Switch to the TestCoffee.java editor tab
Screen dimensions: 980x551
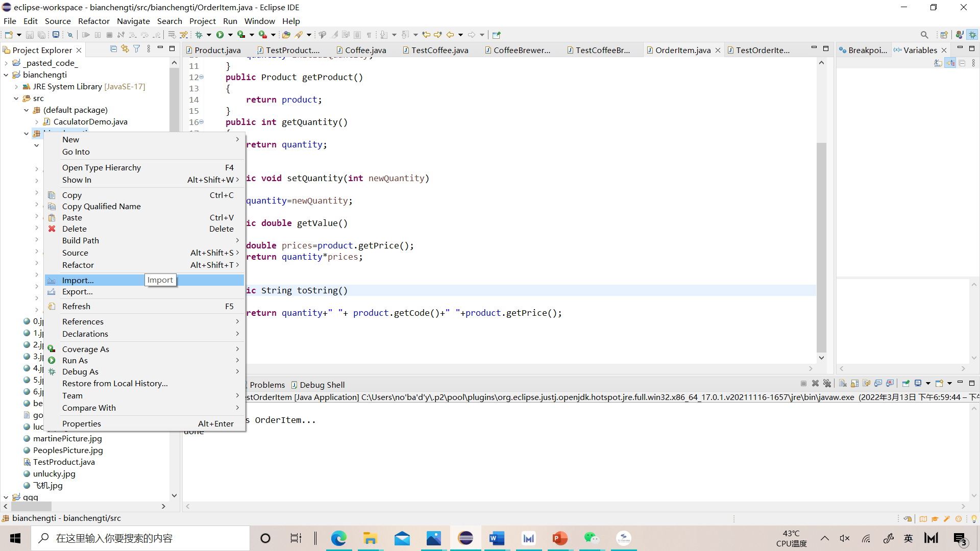[x=438, y=50]
